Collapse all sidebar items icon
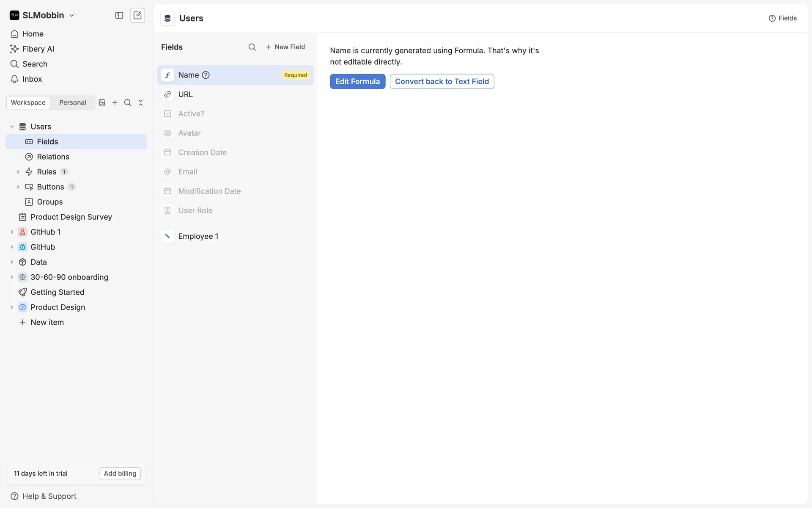 pyautogui.click(x=141, y=103)
